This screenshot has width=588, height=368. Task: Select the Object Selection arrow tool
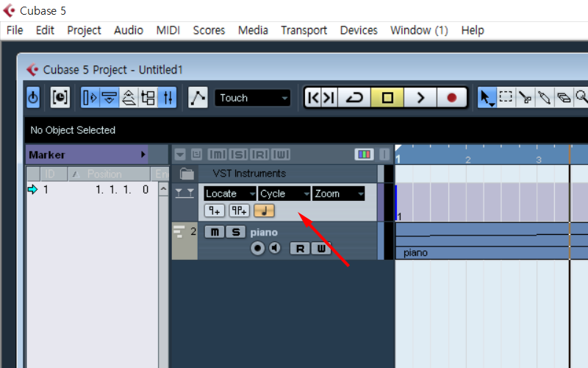pos(487,98)
